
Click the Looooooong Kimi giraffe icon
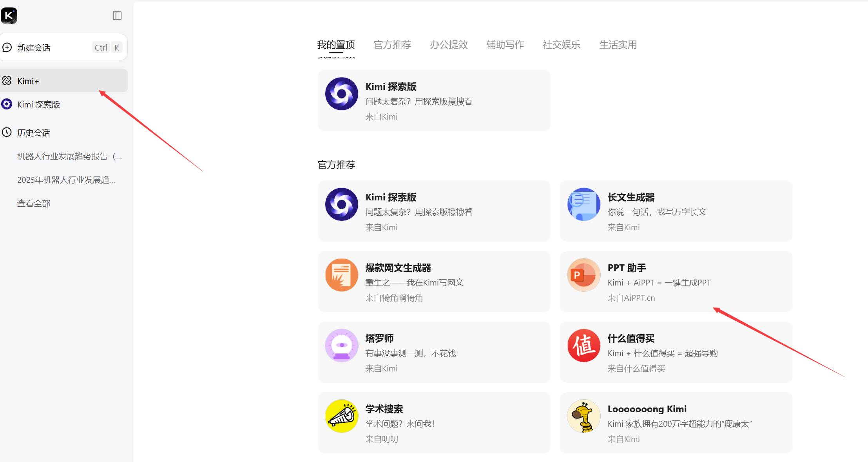(584, 416)
